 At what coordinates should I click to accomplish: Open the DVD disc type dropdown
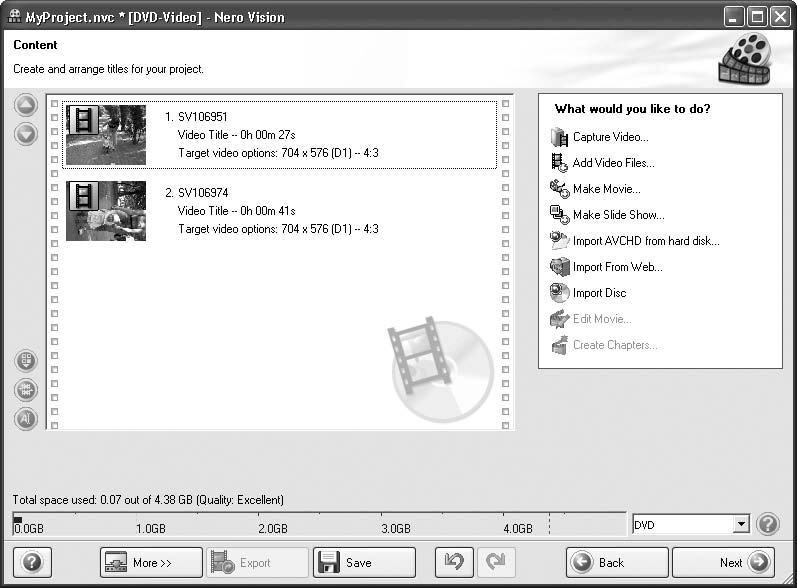coord(740,524)
